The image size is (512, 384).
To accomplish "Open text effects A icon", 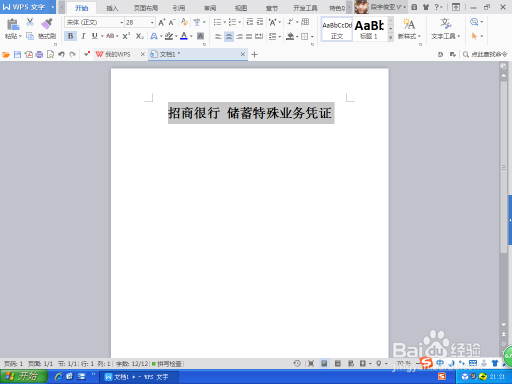I will coord(154,36).
